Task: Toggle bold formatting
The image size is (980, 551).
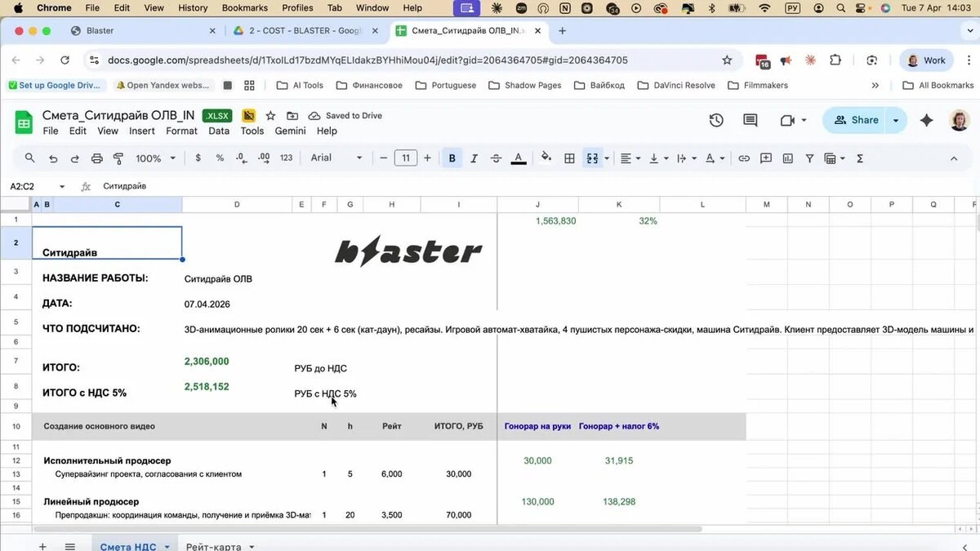Action: [452, 158]
